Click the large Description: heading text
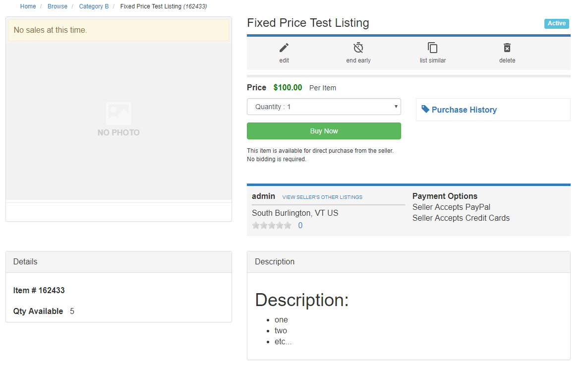 tap(301, 300)
